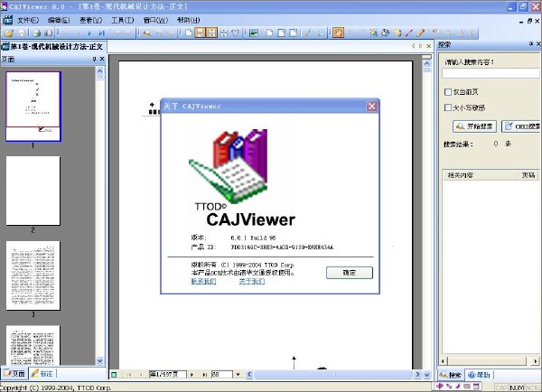Go to next page in bottom navigation bar
542x392 pixels.
click(192, 374)
